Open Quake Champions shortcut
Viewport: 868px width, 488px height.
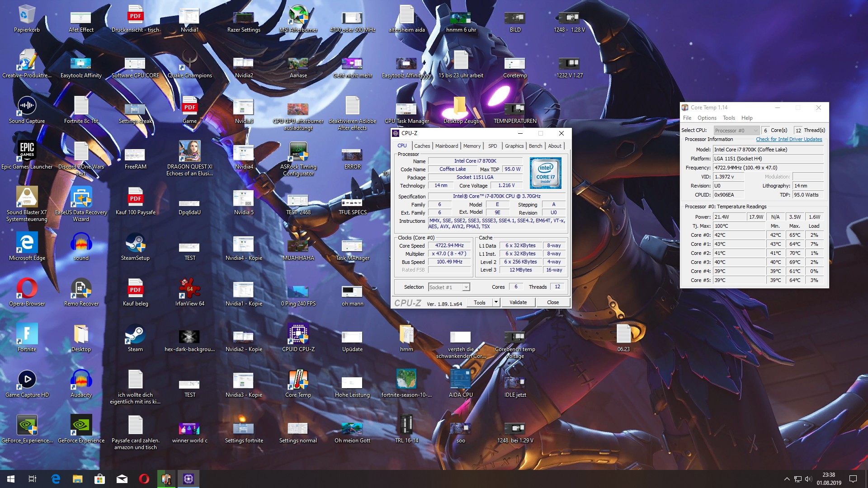(x=190, y=65)
